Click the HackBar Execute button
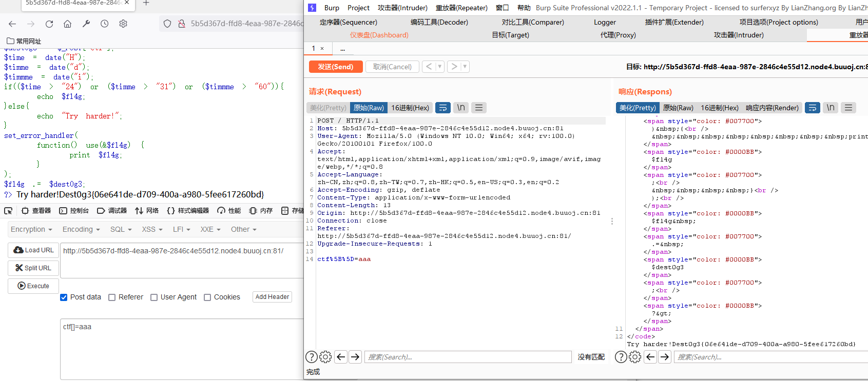This screenshot has width=868, height=381. [x=33, y=286]
